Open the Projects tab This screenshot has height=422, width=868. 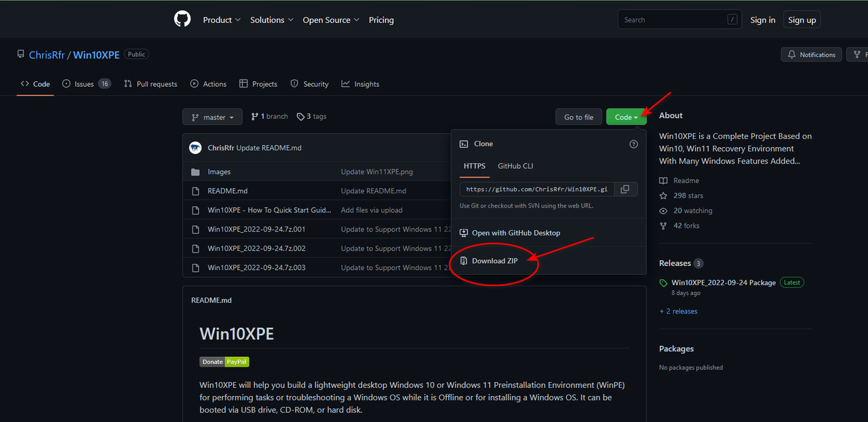[258, 84]
